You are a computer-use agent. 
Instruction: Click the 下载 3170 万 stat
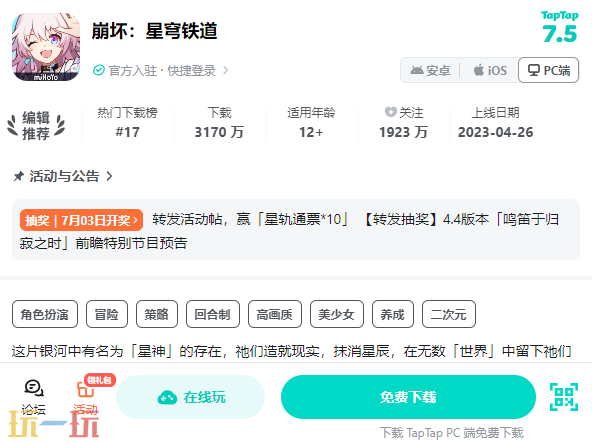219,123
